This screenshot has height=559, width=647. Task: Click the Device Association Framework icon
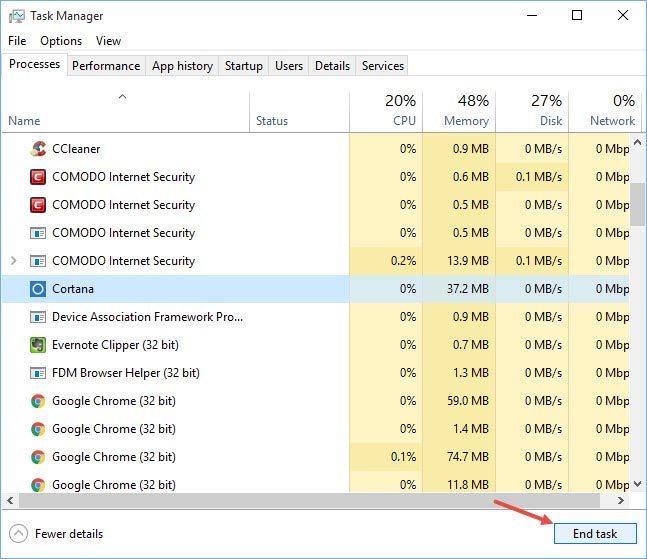pos(38,317)
